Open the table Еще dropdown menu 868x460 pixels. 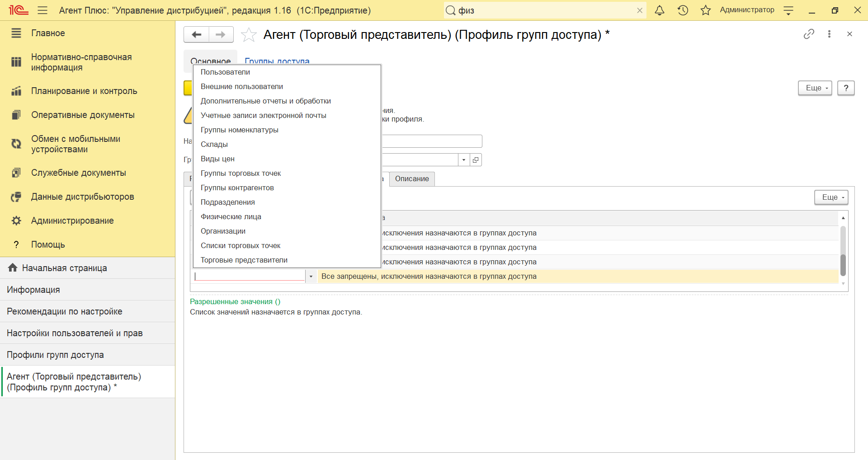click(x=831, y=197)
